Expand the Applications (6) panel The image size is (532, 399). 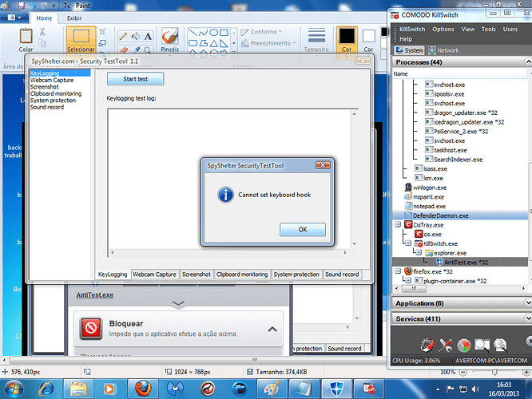tap(527, 302)
